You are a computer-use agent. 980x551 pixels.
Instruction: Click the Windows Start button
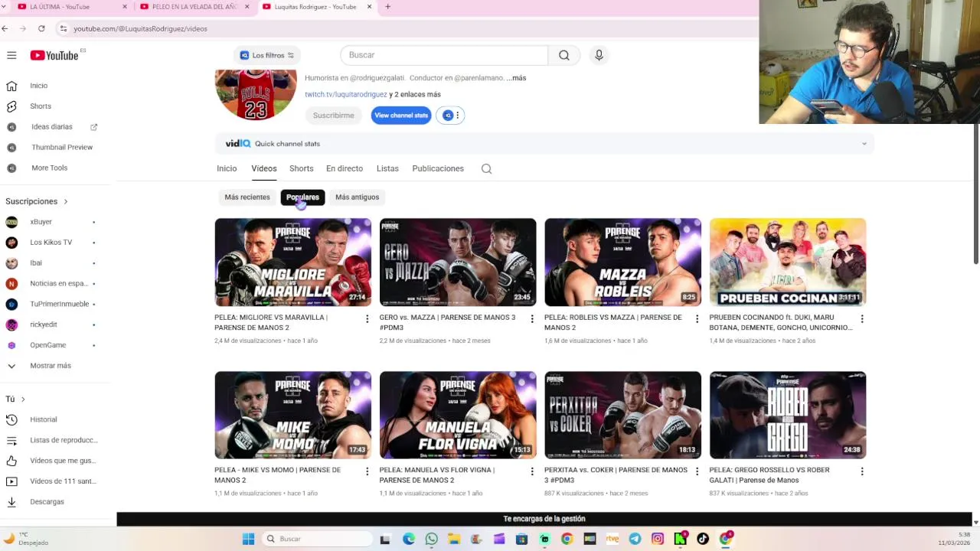(x=248, y=539)
